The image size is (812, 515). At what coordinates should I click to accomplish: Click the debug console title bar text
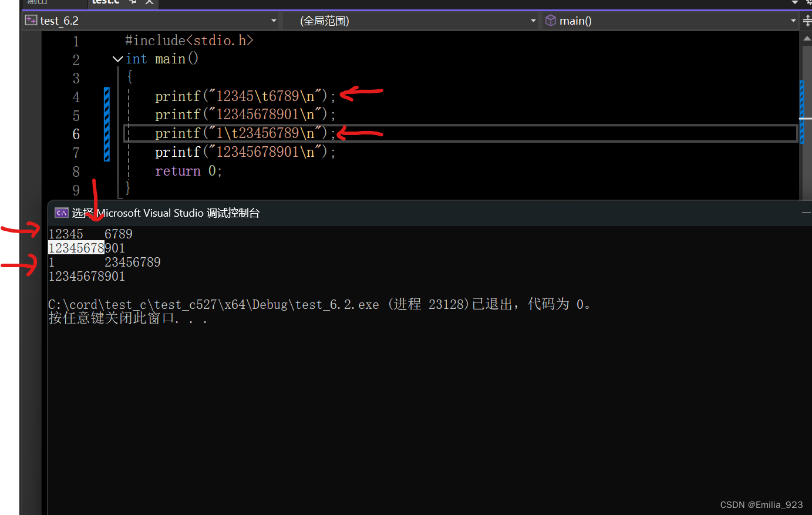click(166, 213)
